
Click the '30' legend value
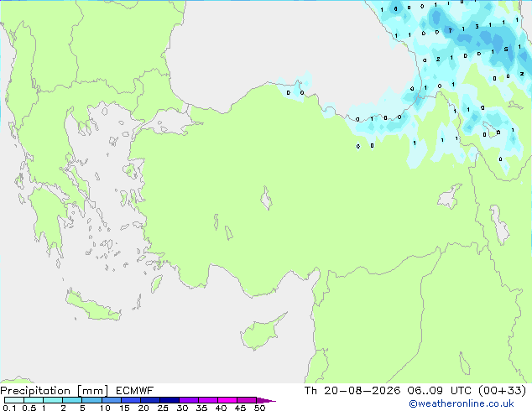pyautogui.click(x=182, y=408)
